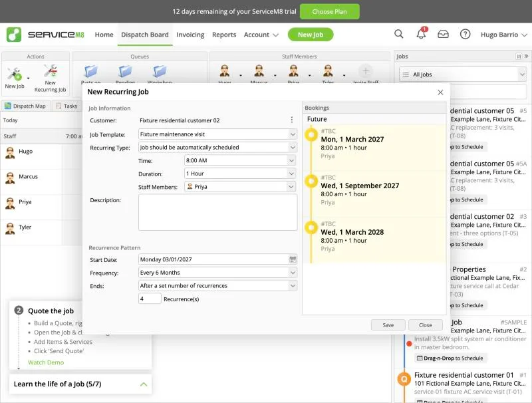Image resolution: width=532 pixels, height=403 pixels.
Task: Click the Choose Plan button
Action: [329, 11]
